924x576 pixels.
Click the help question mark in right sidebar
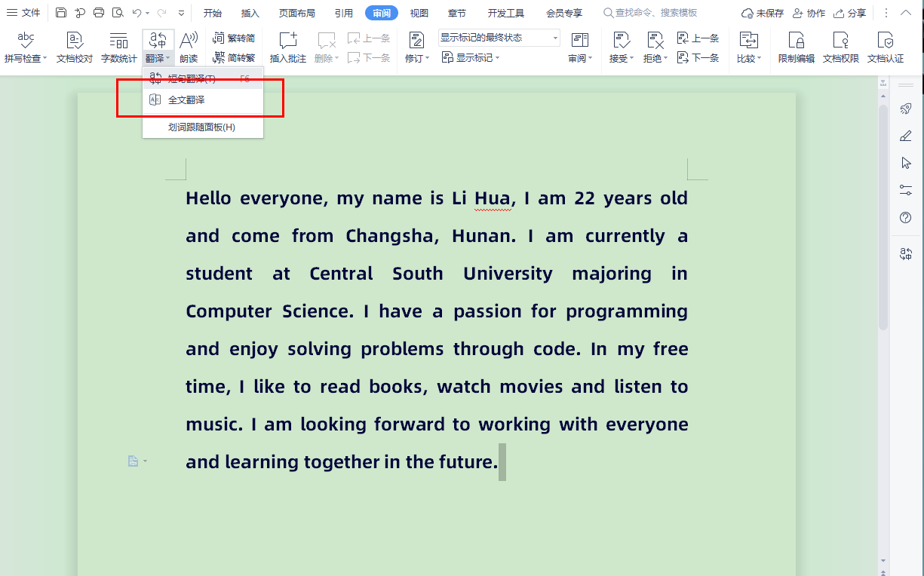click(x=906, y=217)
